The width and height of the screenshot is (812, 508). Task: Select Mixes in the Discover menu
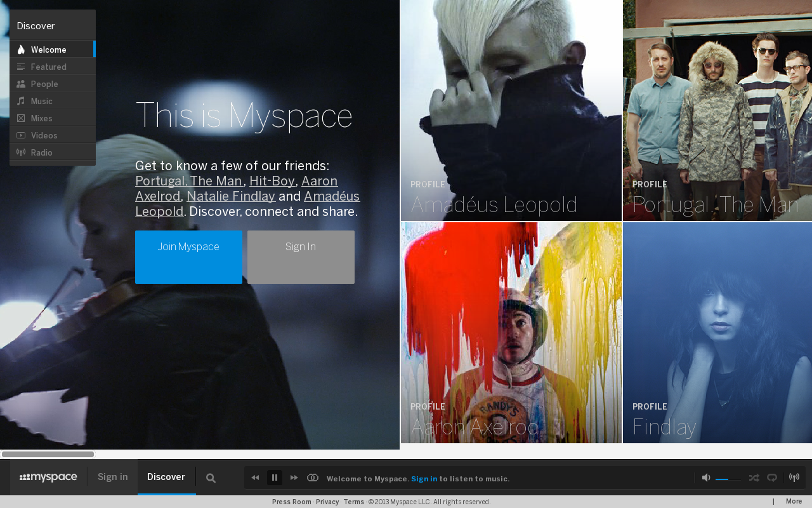point(53,118)
